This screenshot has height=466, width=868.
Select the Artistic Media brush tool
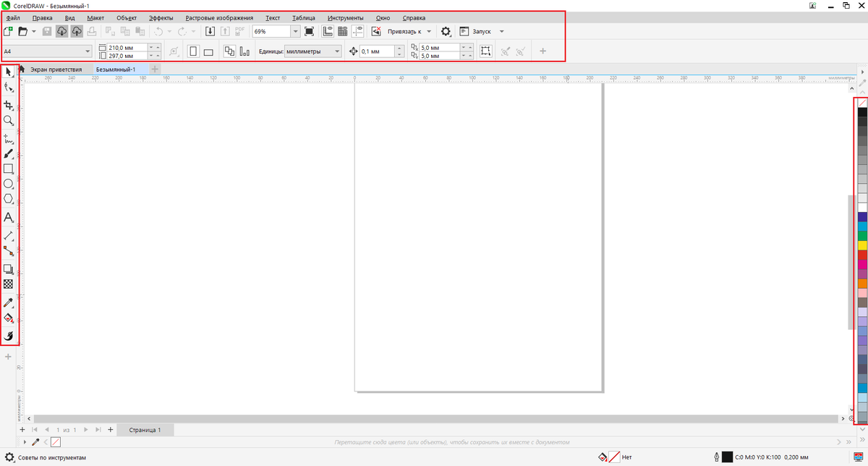point(9,153)
